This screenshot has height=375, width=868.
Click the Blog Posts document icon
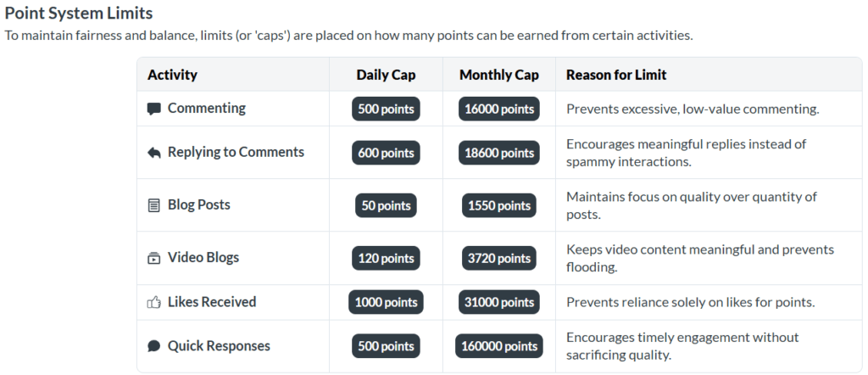[x=153, y=205]
